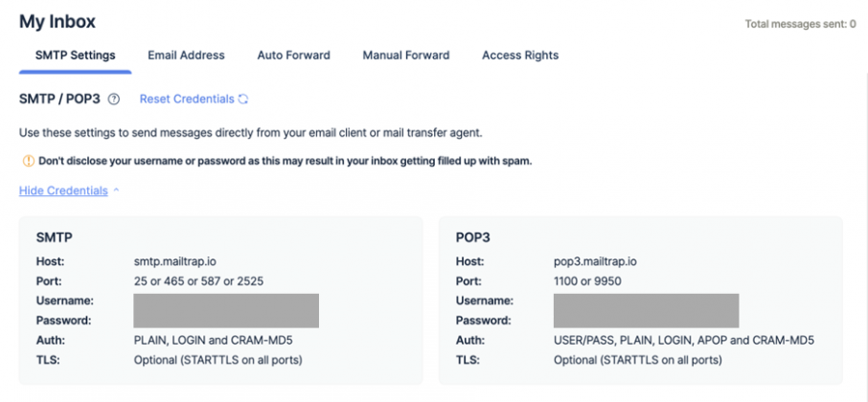Click the help question-mark icon beside SMTP / POP3
Viewport: 868px width, 402px height.
113,100
